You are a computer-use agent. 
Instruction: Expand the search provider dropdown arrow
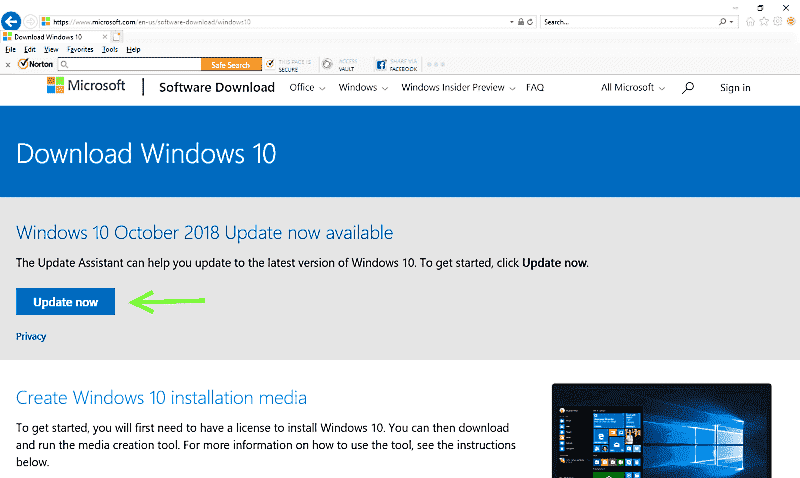pyautogui.click(x=731, y=22)
